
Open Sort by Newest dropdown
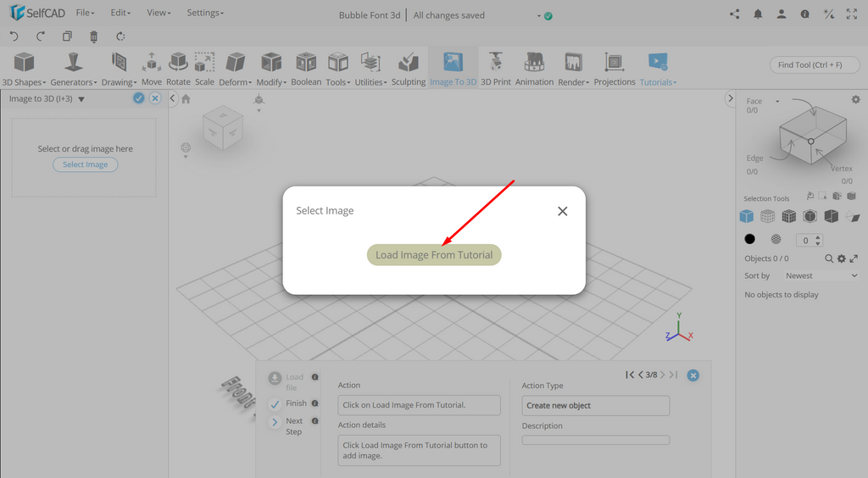pos(821,275)
